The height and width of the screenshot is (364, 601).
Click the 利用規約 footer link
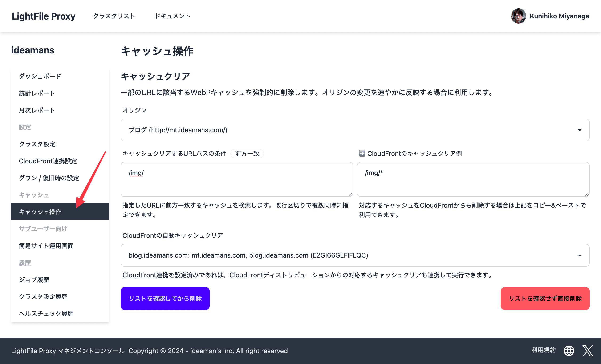[x=543, y=350]
